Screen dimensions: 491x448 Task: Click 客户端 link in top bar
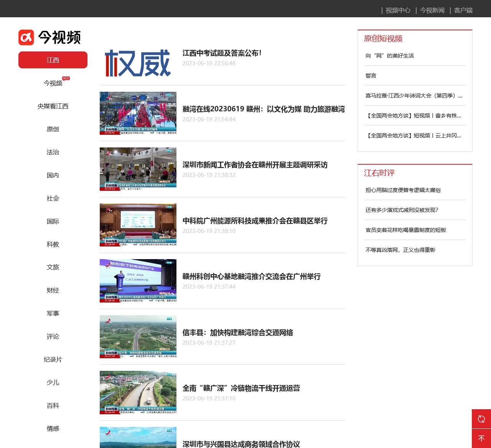click(463, 10)
